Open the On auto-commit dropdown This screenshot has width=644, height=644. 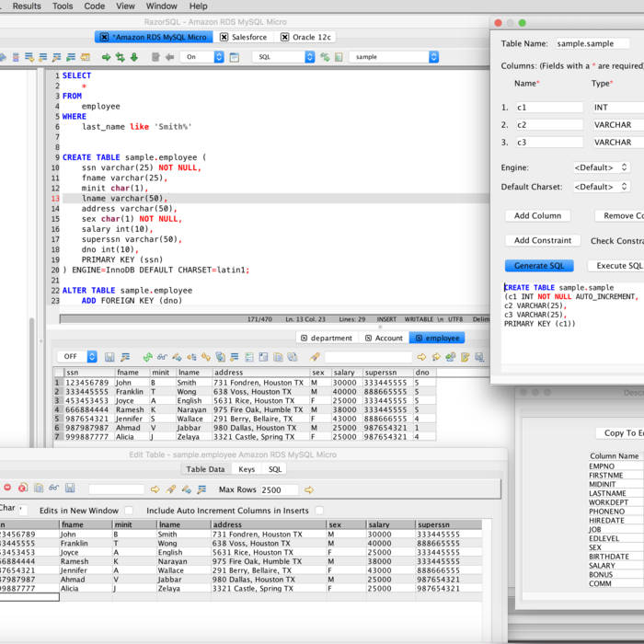click(x=202, y=57)
